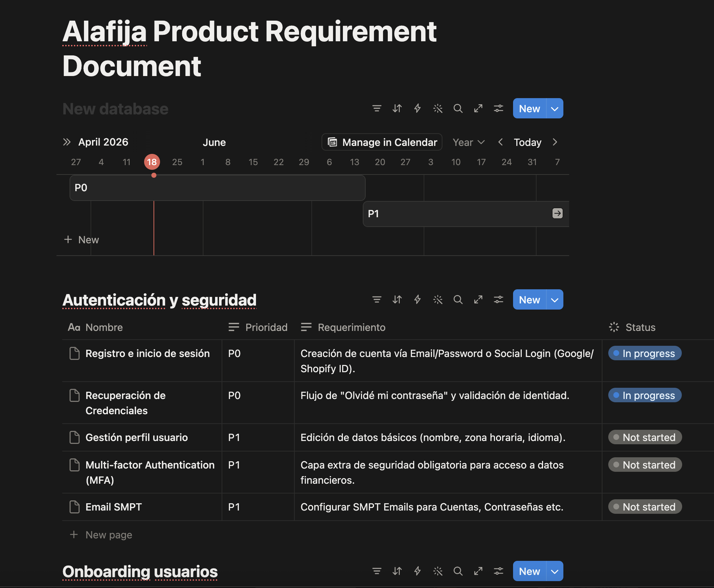Search within Autenticación y seguridad table
Screen dimensions: 714x588
click(x=458, y=299)
